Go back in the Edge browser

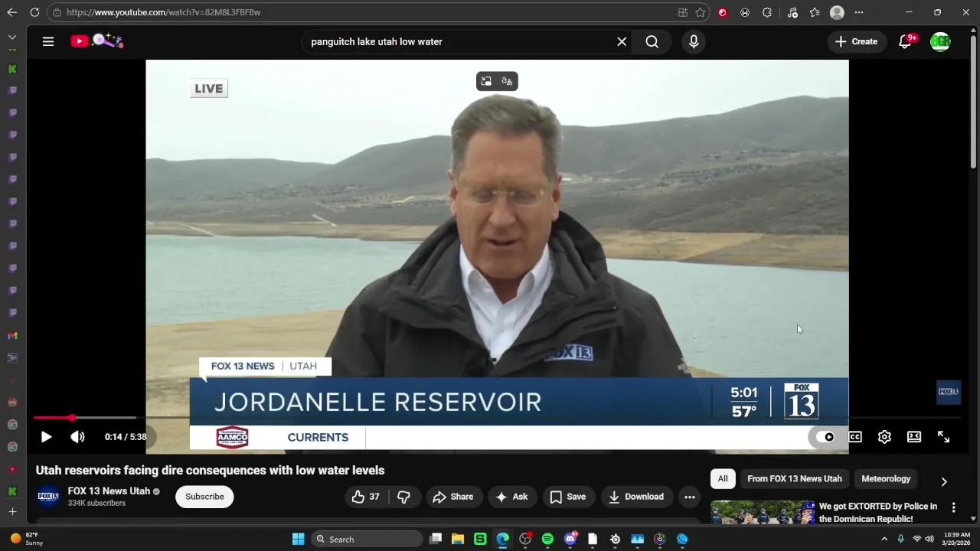pos(11,12)
